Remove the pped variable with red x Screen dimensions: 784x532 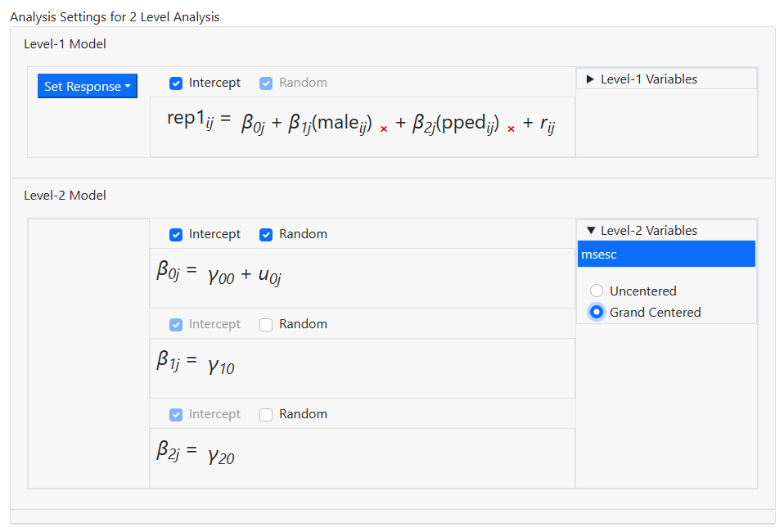(511, 128)
